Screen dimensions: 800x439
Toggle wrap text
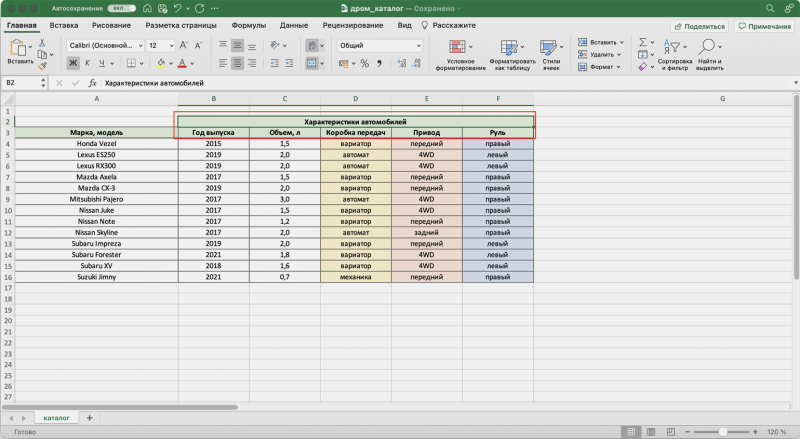click(x=312, y=45)
